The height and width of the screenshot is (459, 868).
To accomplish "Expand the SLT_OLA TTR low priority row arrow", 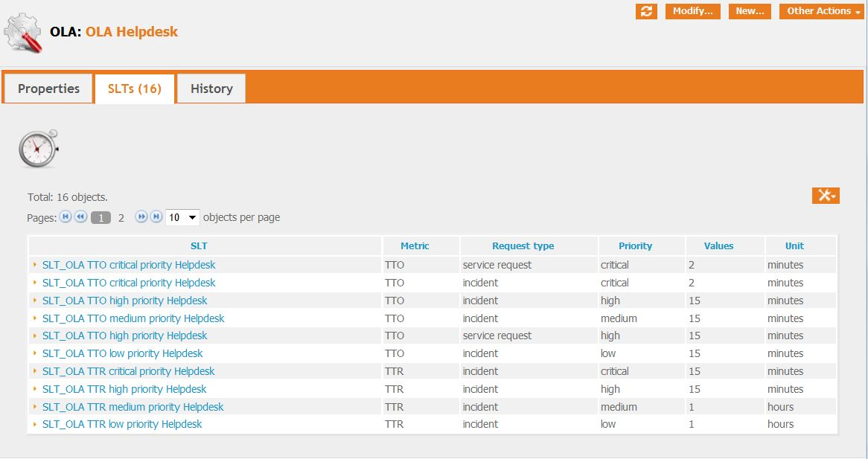I will pyautogui.click(x=35, y=424).
